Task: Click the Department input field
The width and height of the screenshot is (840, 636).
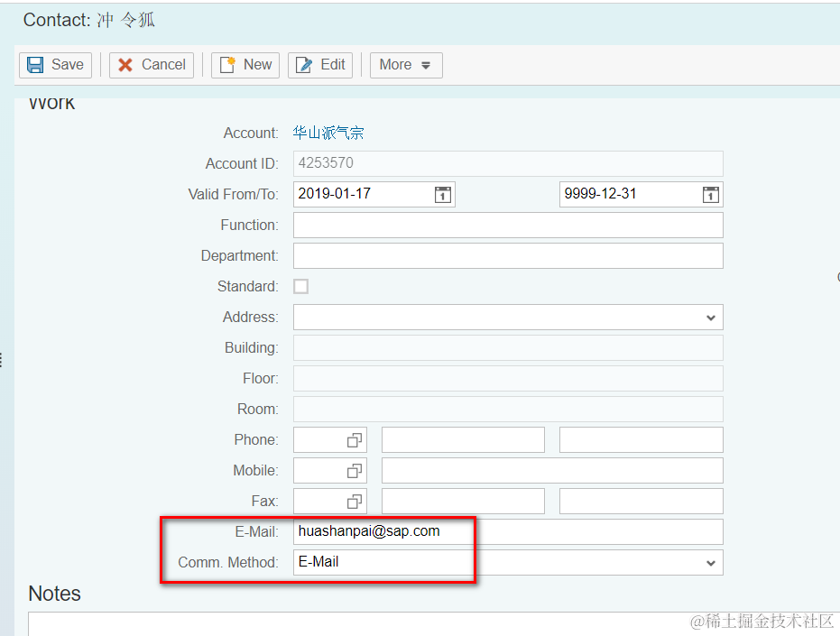Action: (508, 255)
